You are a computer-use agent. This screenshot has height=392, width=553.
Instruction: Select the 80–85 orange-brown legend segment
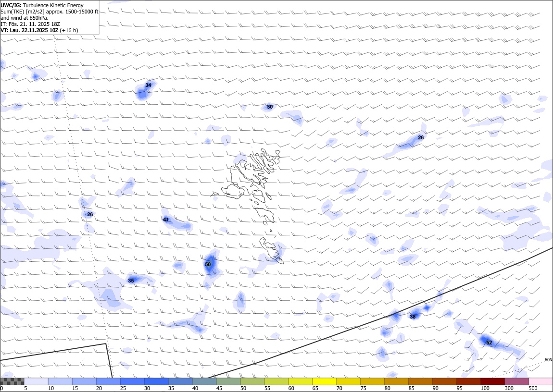pyautogui.click(x=396, y=381)
